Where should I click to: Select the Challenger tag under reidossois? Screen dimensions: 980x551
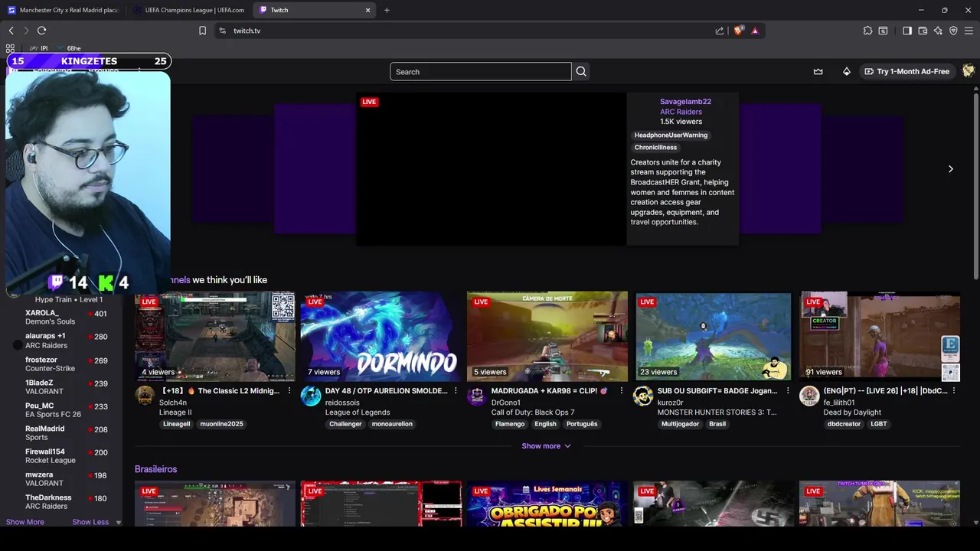(x=345, y=423)
